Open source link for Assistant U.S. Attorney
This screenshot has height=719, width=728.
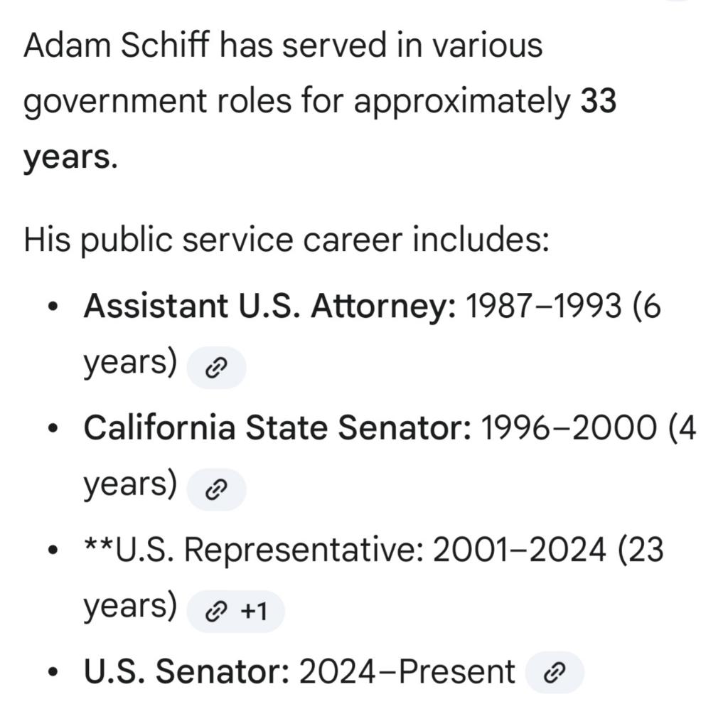pyautogui.click(x=215, y=368)
